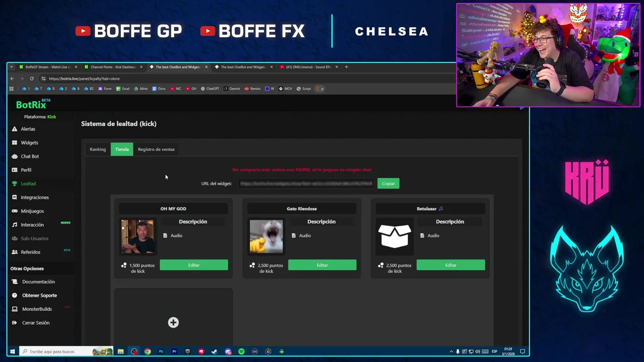This screenshot has height=362, width=644.
Task: Switch to Channel Points Kick Dashboard tab
Action: 114,67
